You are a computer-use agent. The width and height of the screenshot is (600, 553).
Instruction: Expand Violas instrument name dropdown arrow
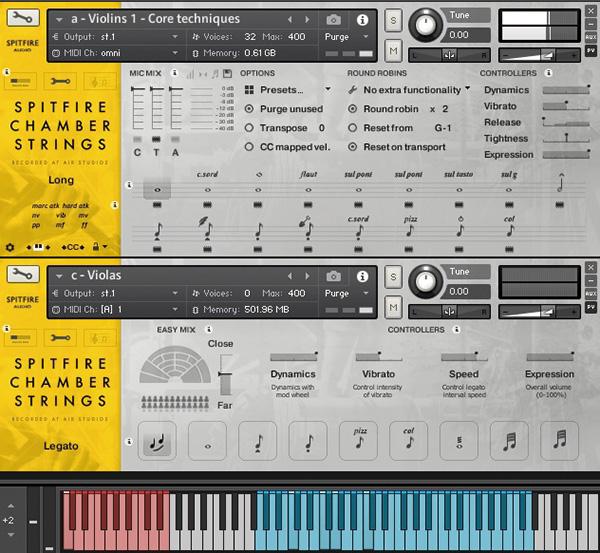59,276
